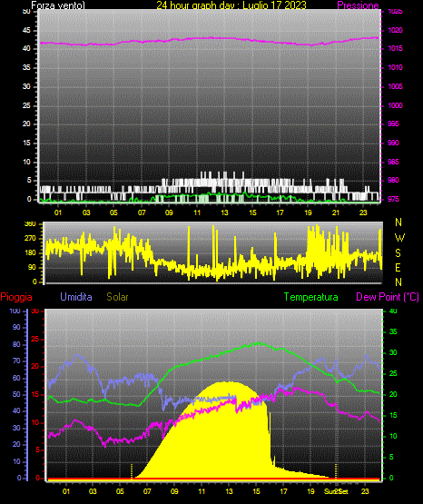Click the 45 wind force scale value
Viewport: 423px width, 504px height.
pyautogui.click(x=26, y=30)
